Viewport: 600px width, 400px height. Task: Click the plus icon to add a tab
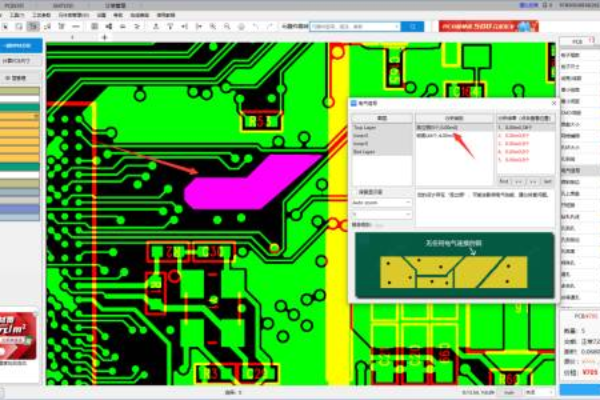[104, 38]
